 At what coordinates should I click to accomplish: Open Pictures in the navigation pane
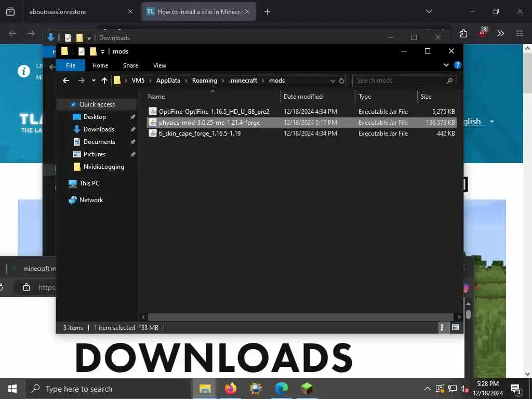pos(95,154)
